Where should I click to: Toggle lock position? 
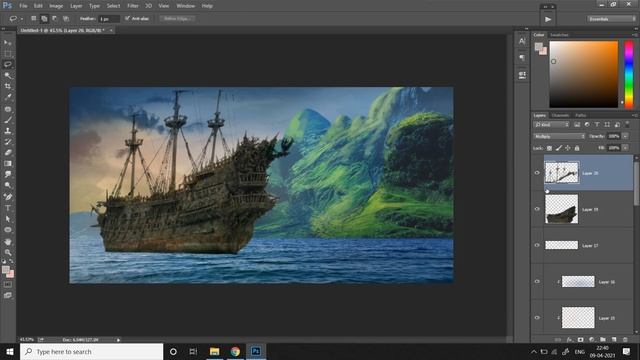click(568, 148)
